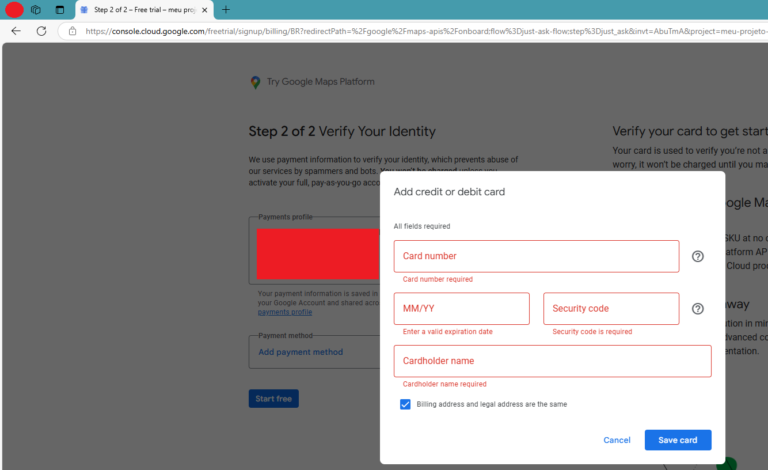
Task: Focus the Card number input field
Action: point(536,256)
